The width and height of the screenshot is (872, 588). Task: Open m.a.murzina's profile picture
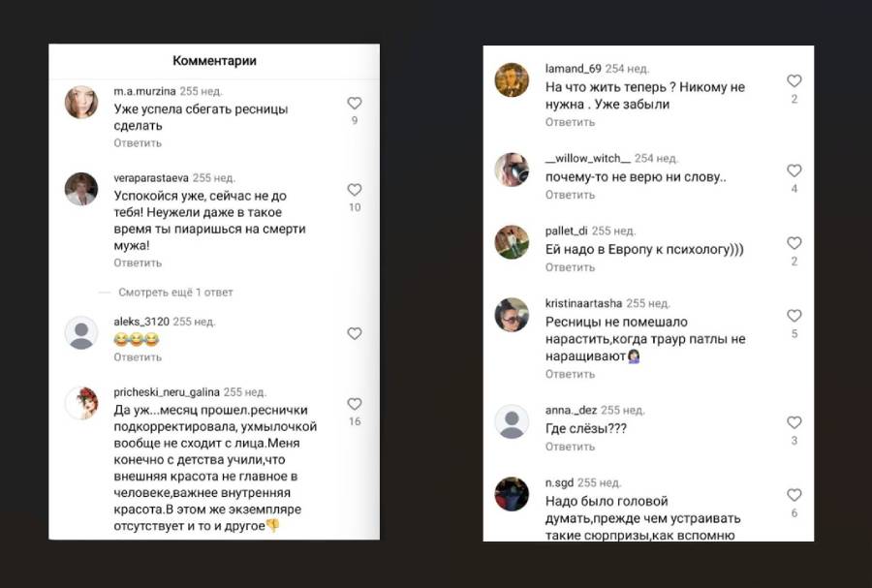point(81,102)
